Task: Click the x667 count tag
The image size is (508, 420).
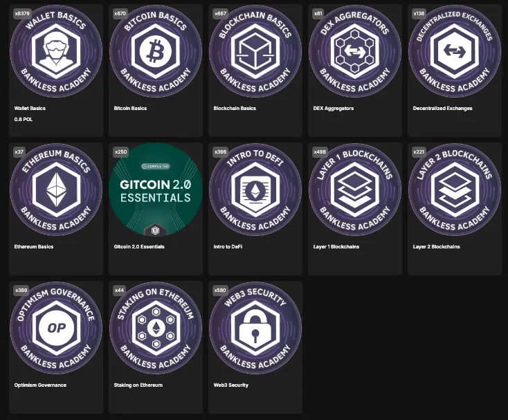Action: click(220, 14)
